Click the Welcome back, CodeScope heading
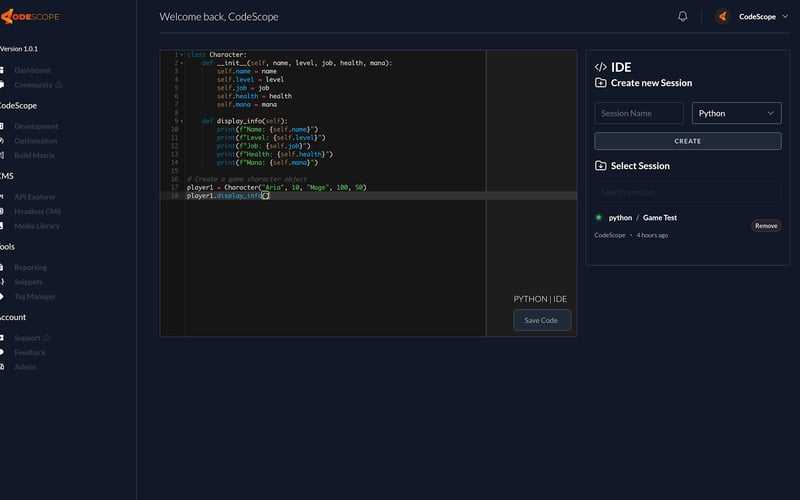The height and width of the screenshot is (500, 800). 219,17
